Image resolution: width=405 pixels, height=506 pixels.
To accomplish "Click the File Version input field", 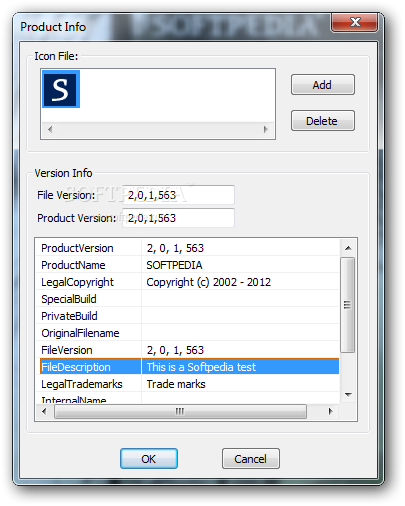I will pyautogui.click(x=178, y=195).
